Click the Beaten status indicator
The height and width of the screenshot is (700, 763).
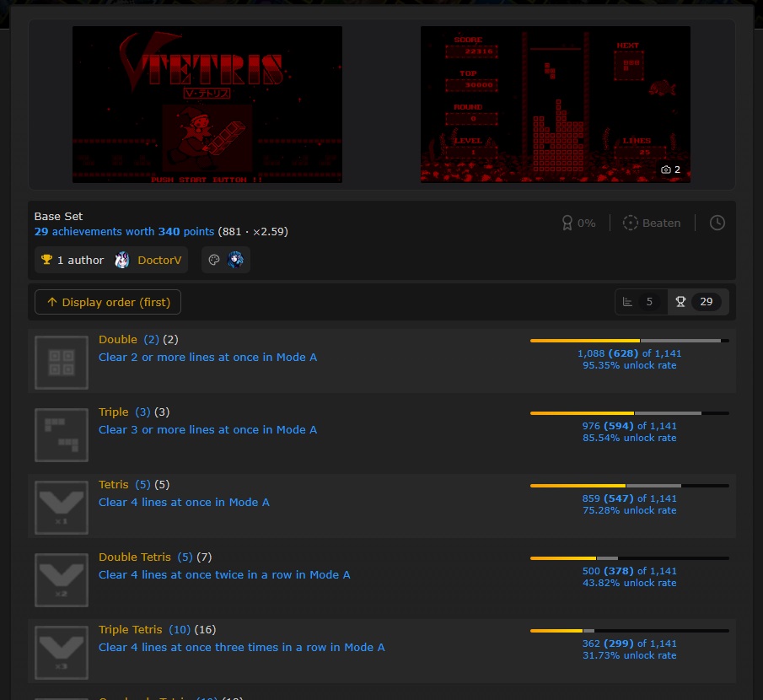point(652,223)
